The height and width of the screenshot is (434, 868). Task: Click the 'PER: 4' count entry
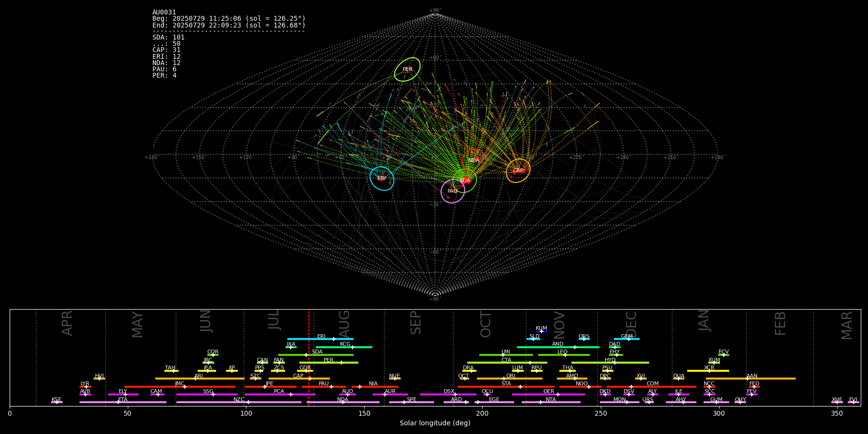pos(164,76)
